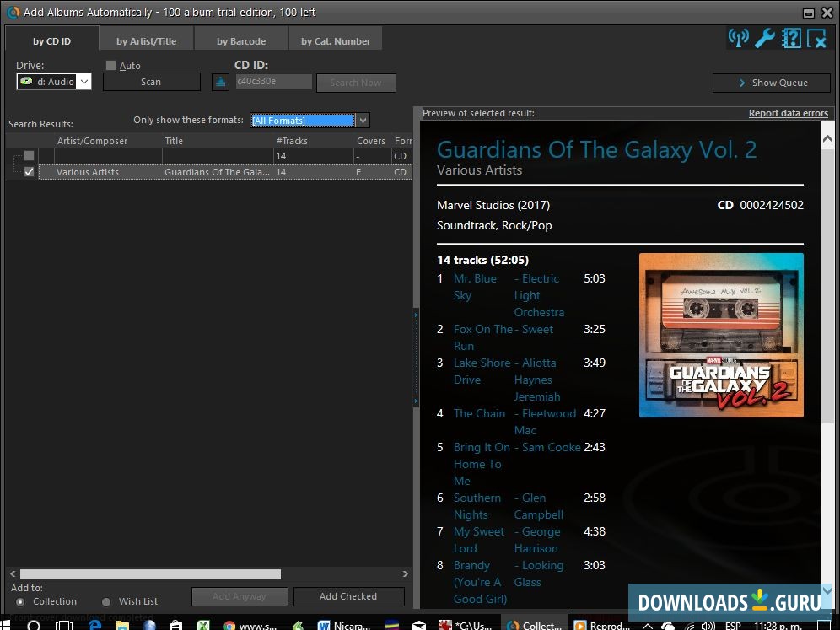The image size is (840, 630).
Task: Open the settings wrench icon
Action: pos(764,37)
